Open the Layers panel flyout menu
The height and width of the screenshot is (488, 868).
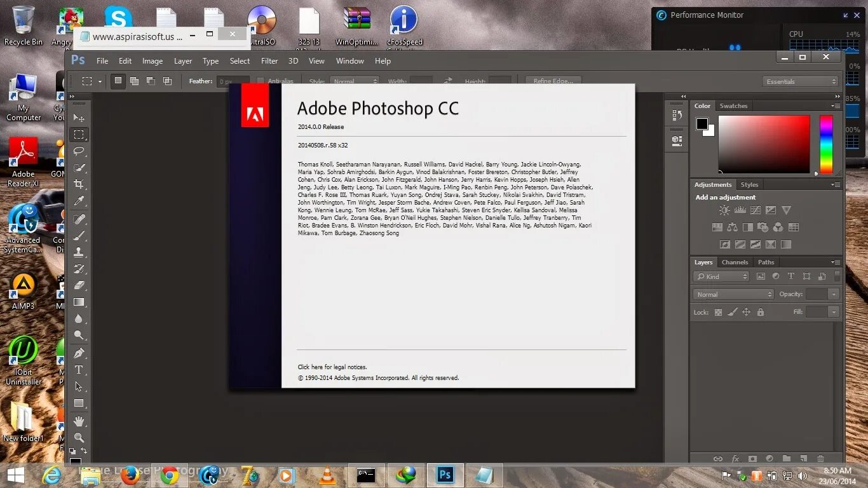point(836,262)
